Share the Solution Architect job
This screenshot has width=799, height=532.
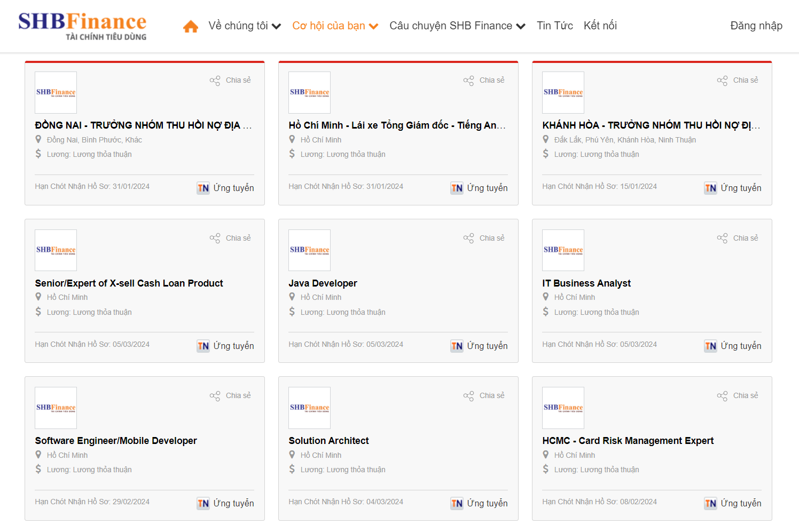click(x=484, y=395)
